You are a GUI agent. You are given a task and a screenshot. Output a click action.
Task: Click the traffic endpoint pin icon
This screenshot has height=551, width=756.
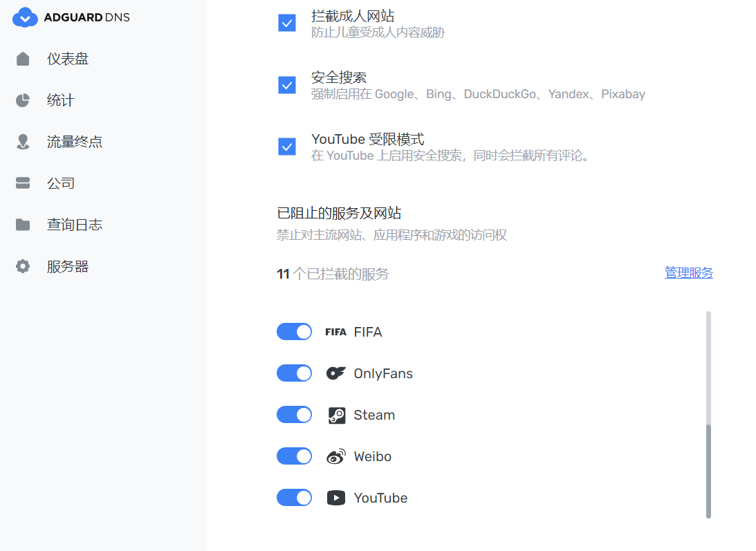(x=23, y=142)
